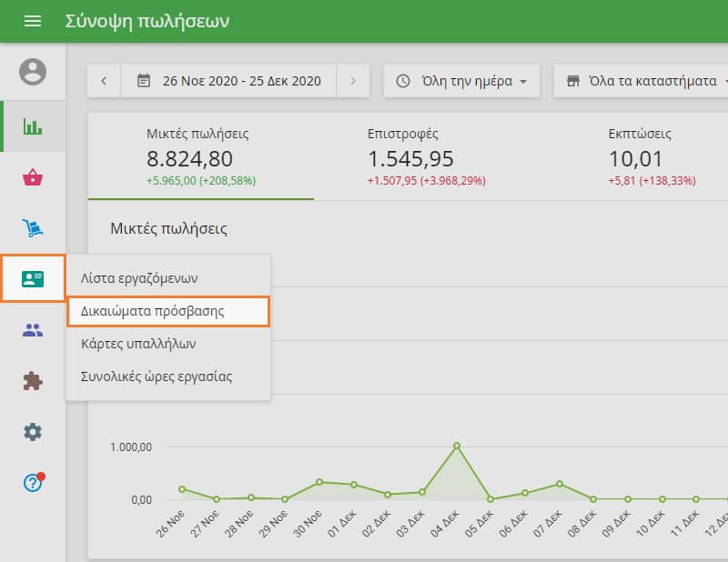Go to next date period arrow

(353, 81)
